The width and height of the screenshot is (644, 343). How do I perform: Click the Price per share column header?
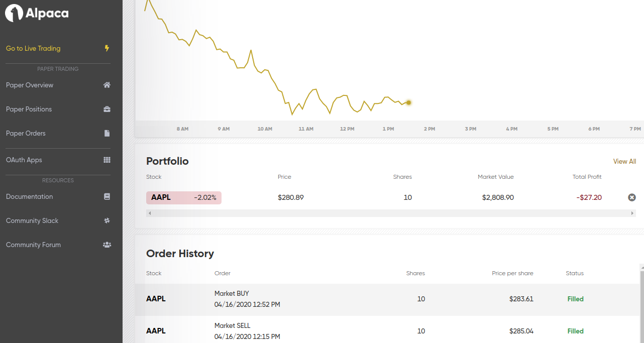512,273
